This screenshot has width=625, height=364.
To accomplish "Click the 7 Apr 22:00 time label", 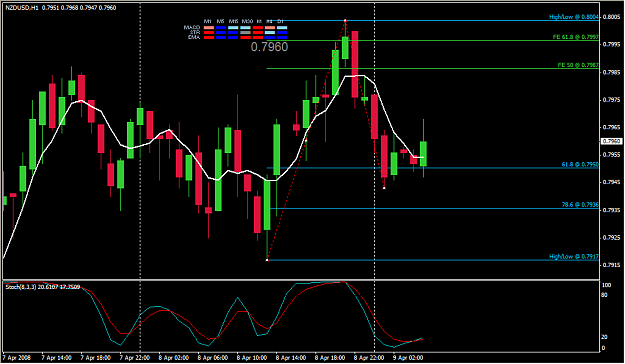I will [x=135, y=358].
